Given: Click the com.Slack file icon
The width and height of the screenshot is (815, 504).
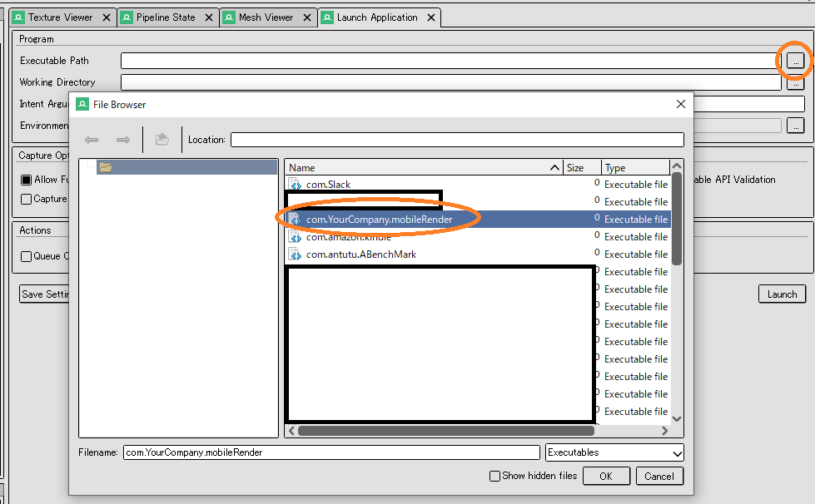Looking at the screenshot, I should tap(296, 185).
